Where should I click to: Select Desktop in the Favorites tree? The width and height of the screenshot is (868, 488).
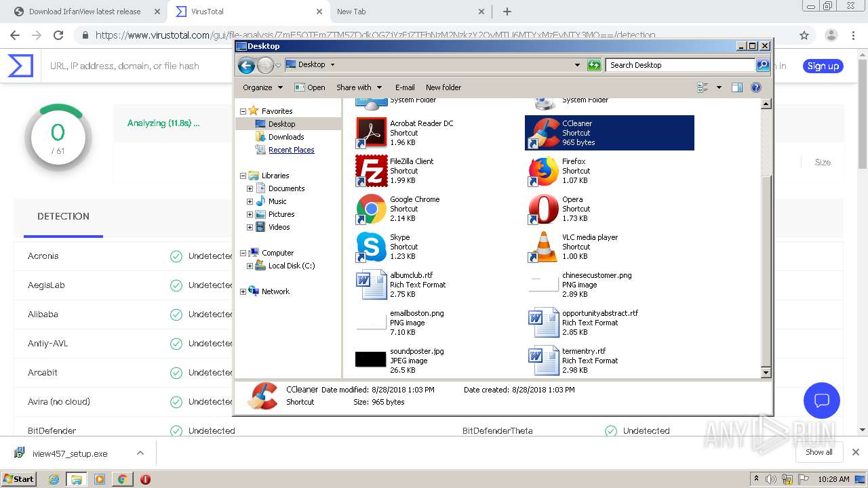pyautogui.click(x=282, y=124)
